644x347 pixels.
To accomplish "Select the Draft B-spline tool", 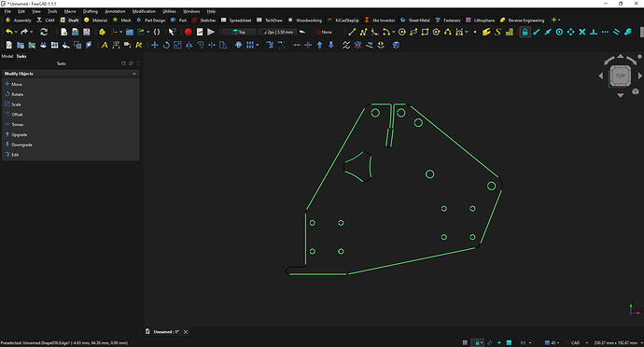I will click(448, 32).
